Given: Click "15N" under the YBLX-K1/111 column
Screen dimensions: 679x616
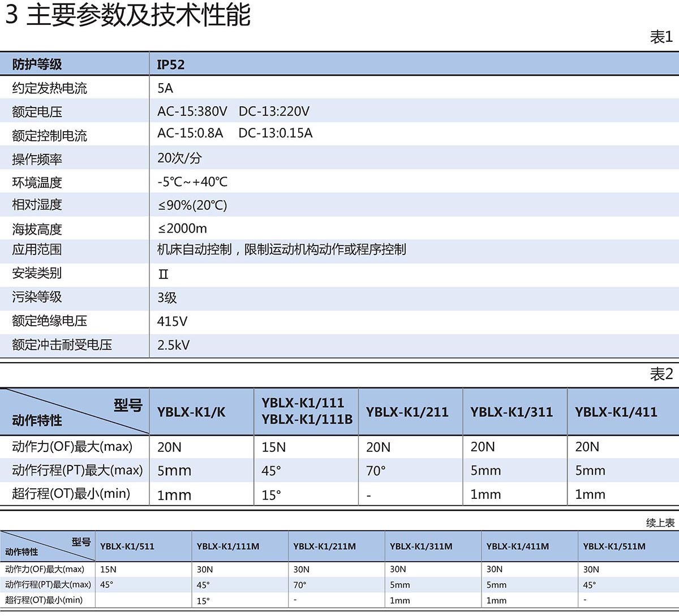Looking at the screenshot, I should (273, 447).
